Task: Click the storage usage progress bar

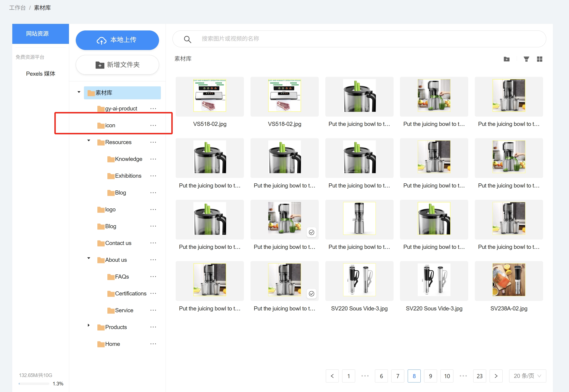Action: (34, 383)
